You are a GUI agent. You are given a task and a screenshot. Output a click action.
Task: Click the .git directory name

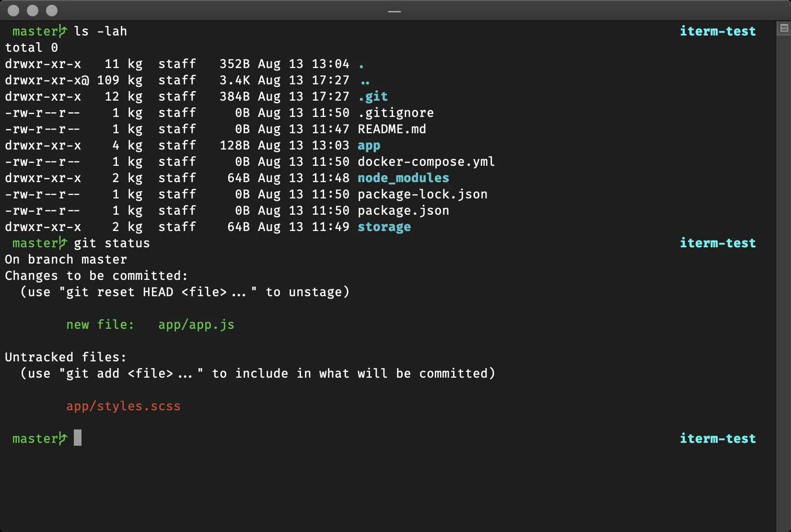(x=373, y=96)
